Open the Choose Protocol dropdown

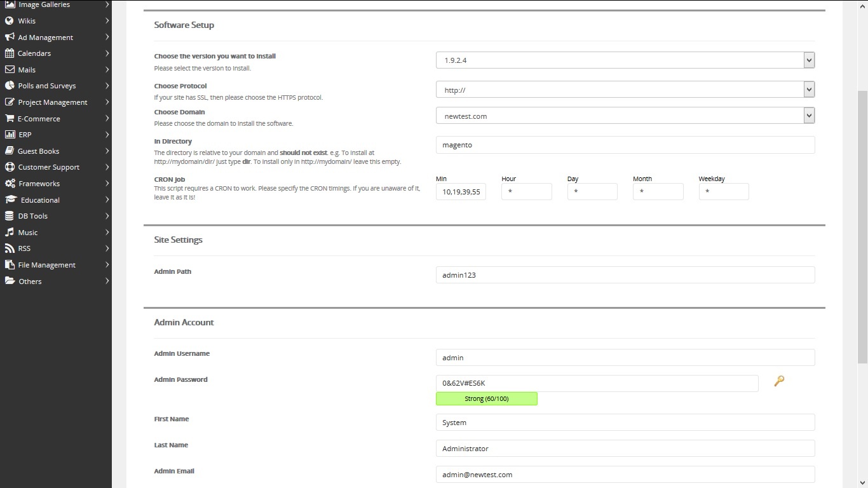click(x=625, y=90)
